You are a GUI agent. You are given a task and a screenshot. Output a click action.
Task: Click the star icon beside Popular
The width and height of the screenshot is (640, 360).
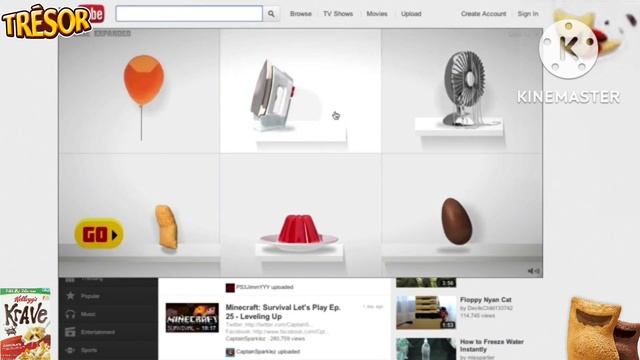70,296
